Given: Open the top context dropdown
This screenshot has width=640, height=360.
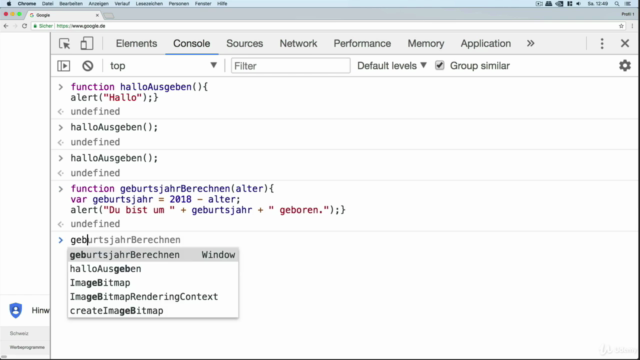Looking at the screenshot, I should tap(163, 66).
